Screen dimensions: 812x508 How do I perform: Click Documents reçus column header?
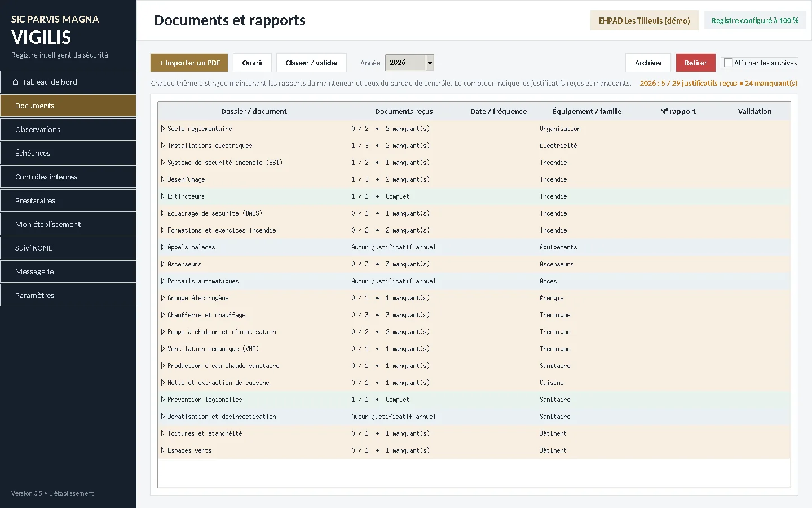tap(404, 111)
